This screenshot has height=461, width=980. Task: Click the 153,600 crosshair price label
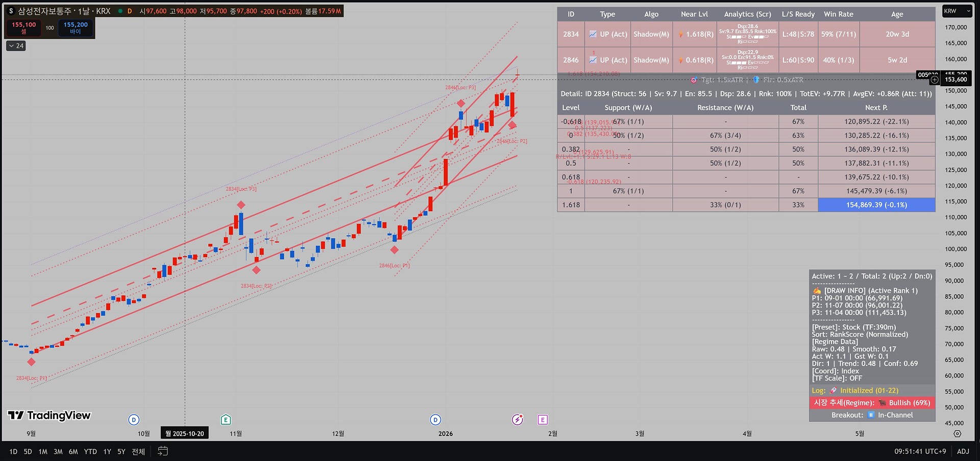point(956,80)
